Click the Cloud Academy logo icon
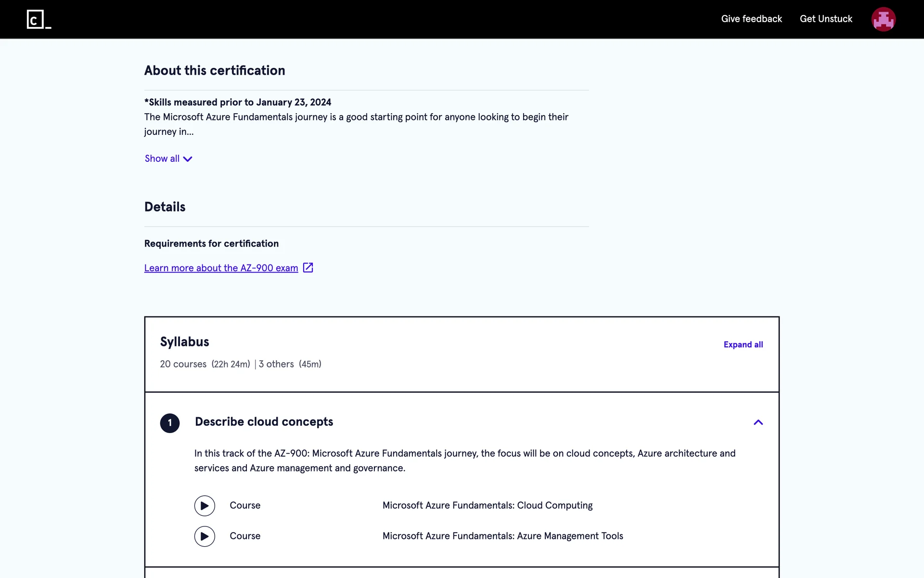This screenshot has width=924, height=578. (38, 19)
